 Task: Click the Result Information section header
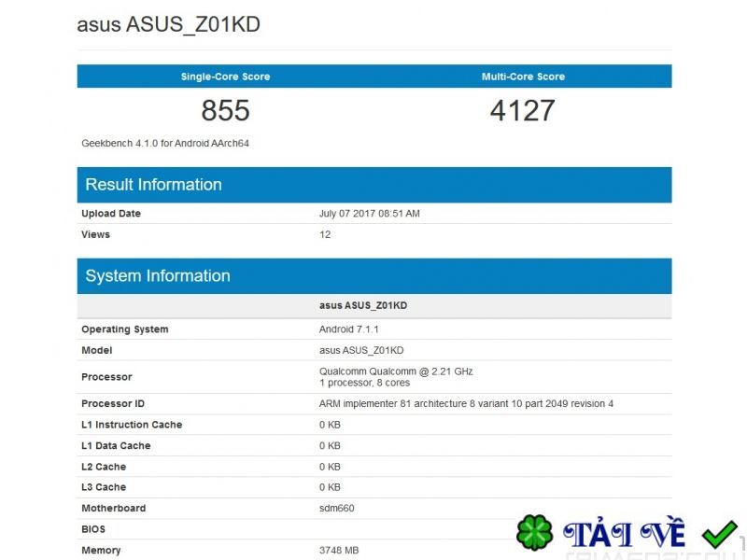(152, 185)
